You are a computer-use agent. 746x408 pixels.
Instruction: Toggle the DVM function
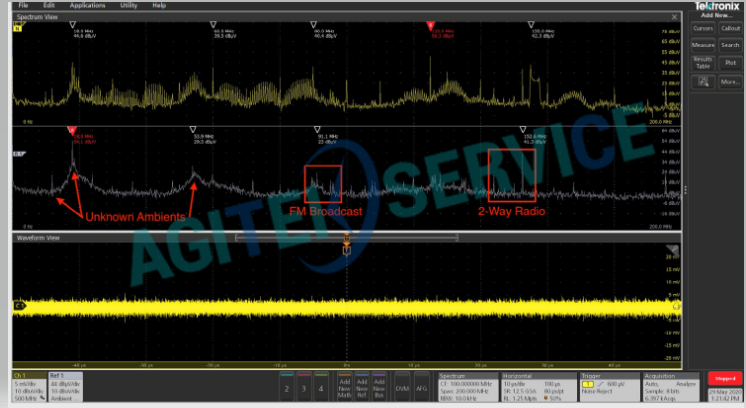[x=402, y=385]
